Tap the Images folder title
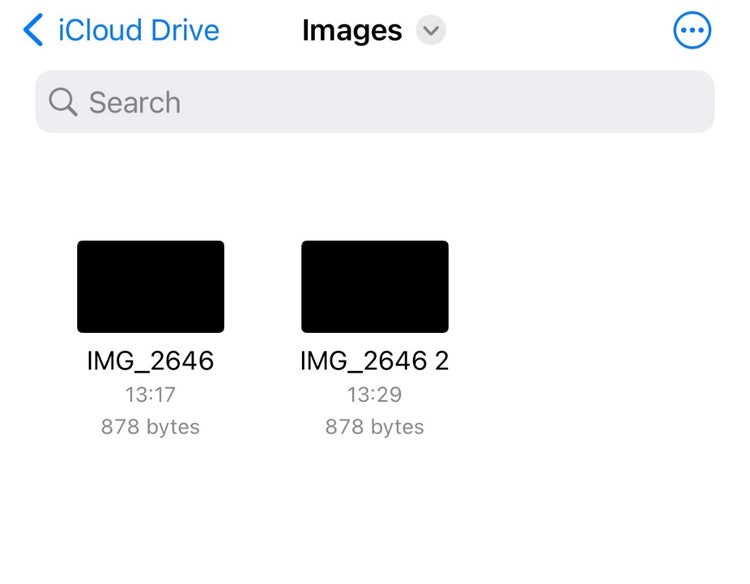Viewport: 750px width, 584px height. 352,31
